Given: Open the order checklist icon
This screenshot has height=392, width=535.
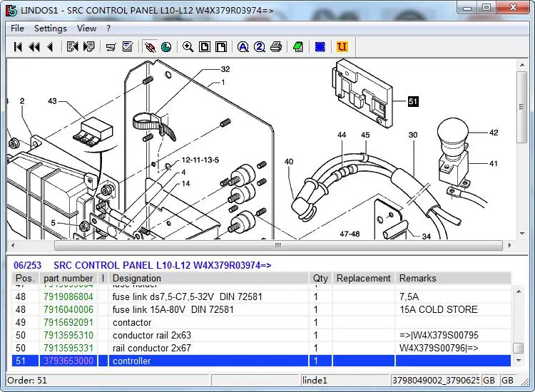Looking at the screenshot, I should (x=128, y=47).
